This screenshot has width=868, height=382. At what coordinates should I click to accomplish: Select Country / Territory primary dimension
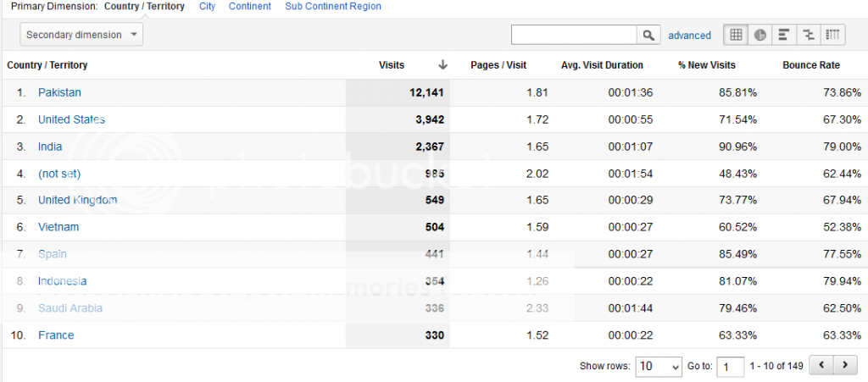(144, 7)
